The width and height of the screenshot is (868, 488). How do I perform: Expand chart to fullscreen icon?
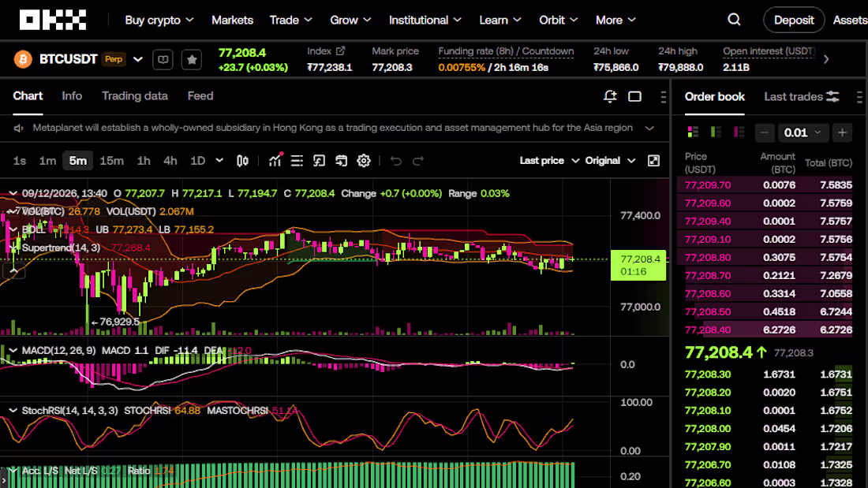pyautogui.click(x=654, y=161)
